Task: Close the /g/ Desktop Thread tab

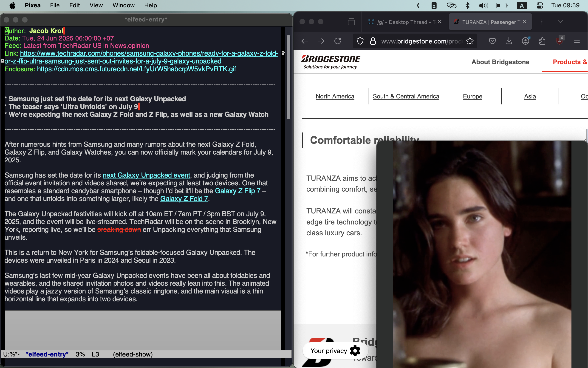Action: point(440,22)
